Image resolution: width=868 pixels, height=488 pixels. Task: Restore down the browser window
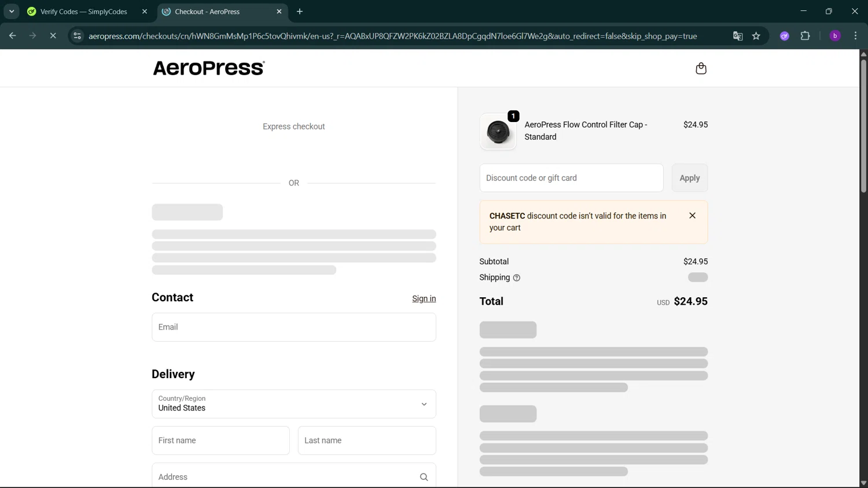point(829,11)
